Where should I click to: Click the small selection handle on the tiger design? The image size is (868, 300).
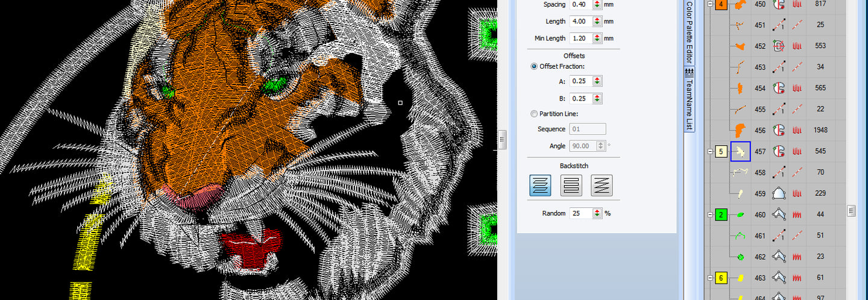(x=400, y=103)
